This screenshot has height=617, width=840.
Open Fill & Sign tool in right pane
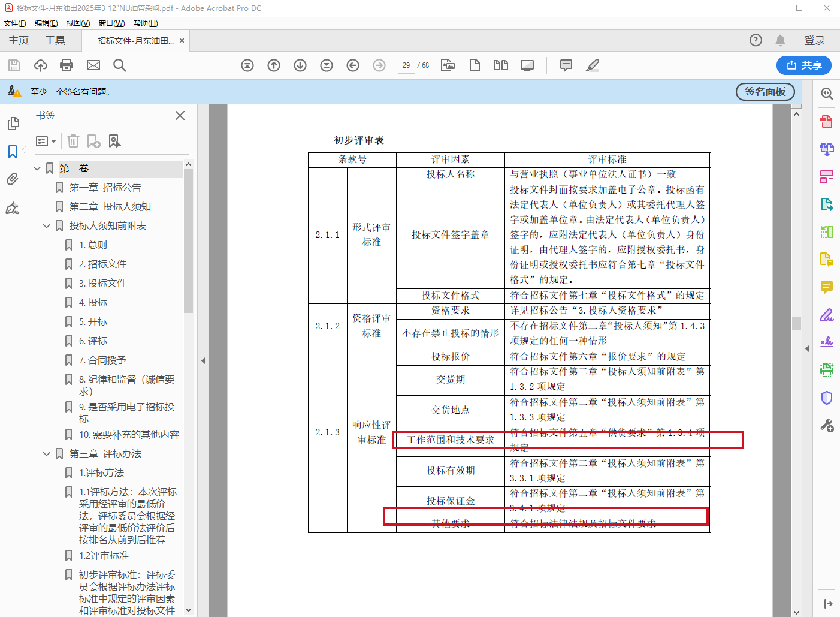point(827,315)
